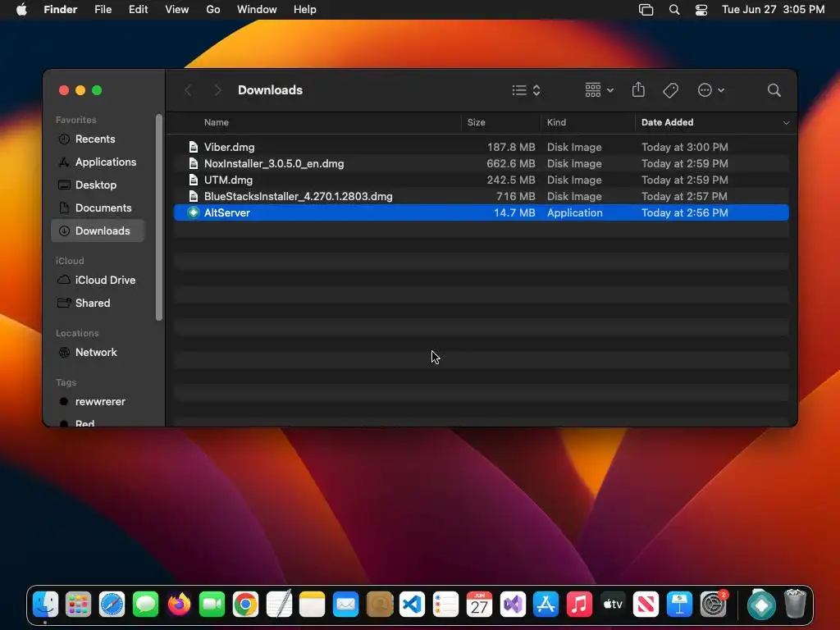Open the File menu
The image size is (840, 630).
(103, 10)
